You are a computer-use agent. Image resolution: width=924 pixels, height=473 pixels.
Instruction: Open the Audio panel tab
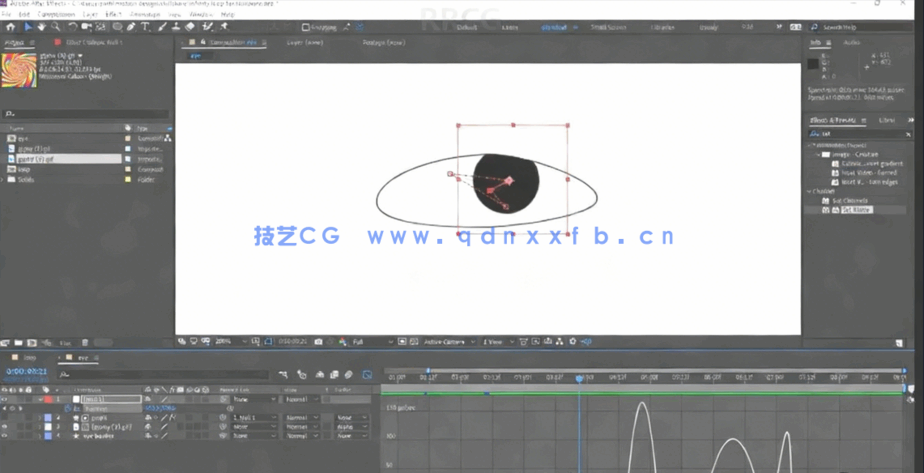(x=852, y=42)
